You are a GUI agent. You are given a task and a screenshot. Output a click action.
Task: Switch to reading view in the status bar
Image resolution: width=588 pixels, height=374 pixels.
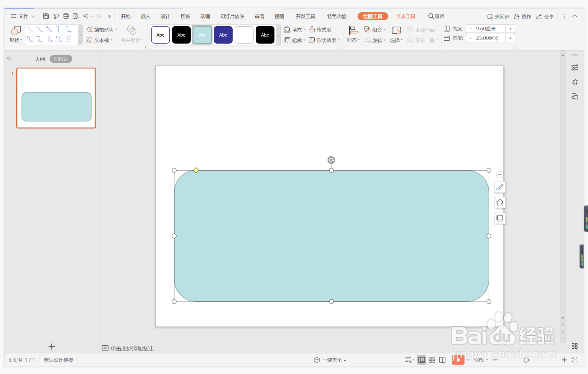[442, 360]
